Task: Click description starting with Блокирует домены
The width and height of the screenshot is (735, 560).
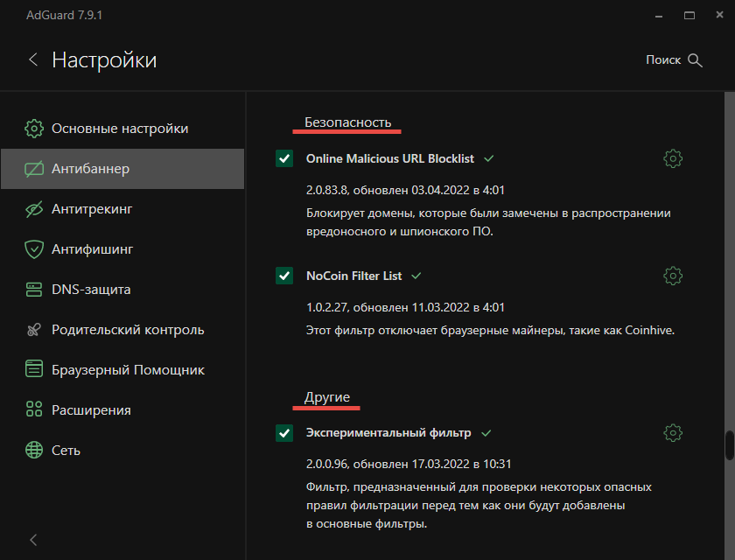Action: click(x=488, y=222)
